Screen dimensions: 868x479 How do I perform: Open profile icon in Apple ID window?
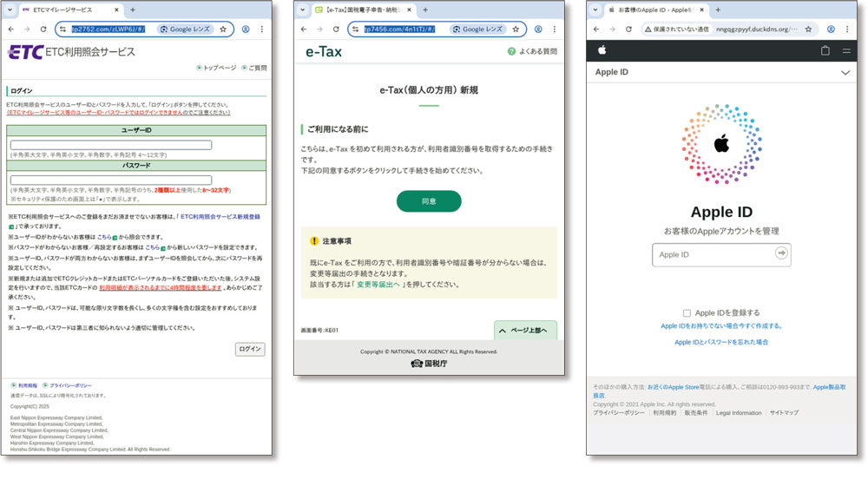click(831, 30)
